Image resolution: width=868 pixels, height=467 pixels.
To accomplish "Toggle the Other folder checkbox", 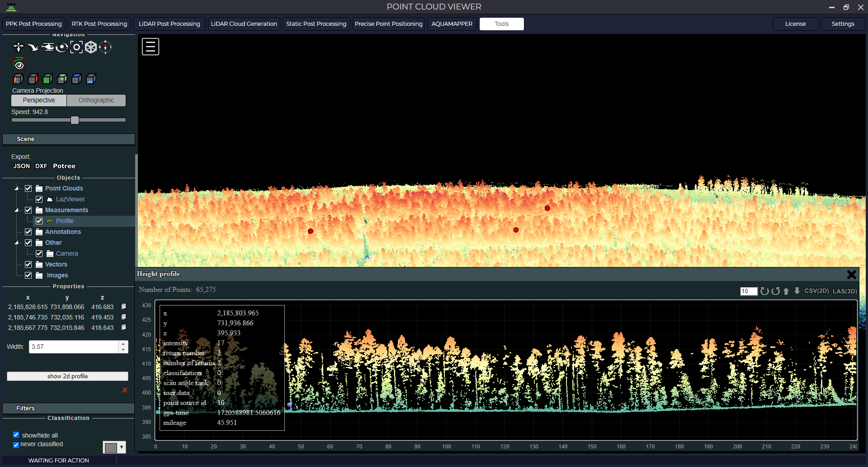I will point(28,243).
